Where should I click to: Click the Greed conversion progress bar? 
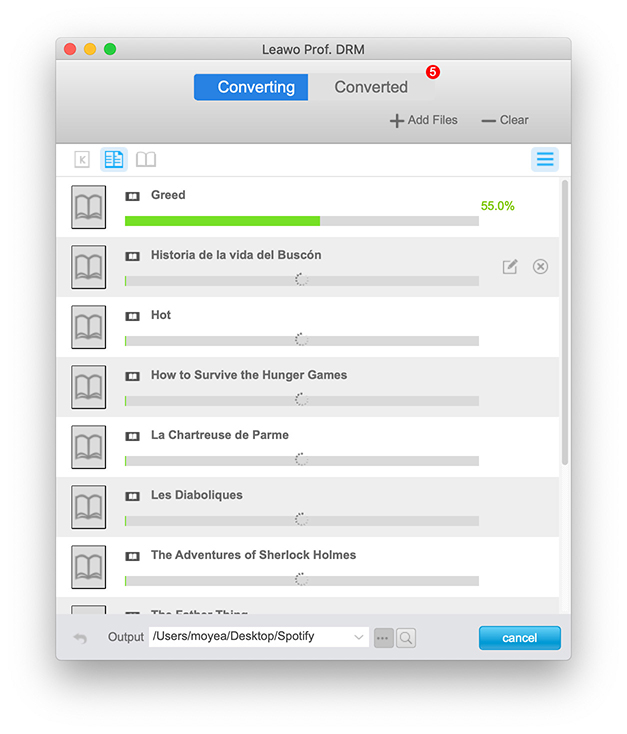301,221
